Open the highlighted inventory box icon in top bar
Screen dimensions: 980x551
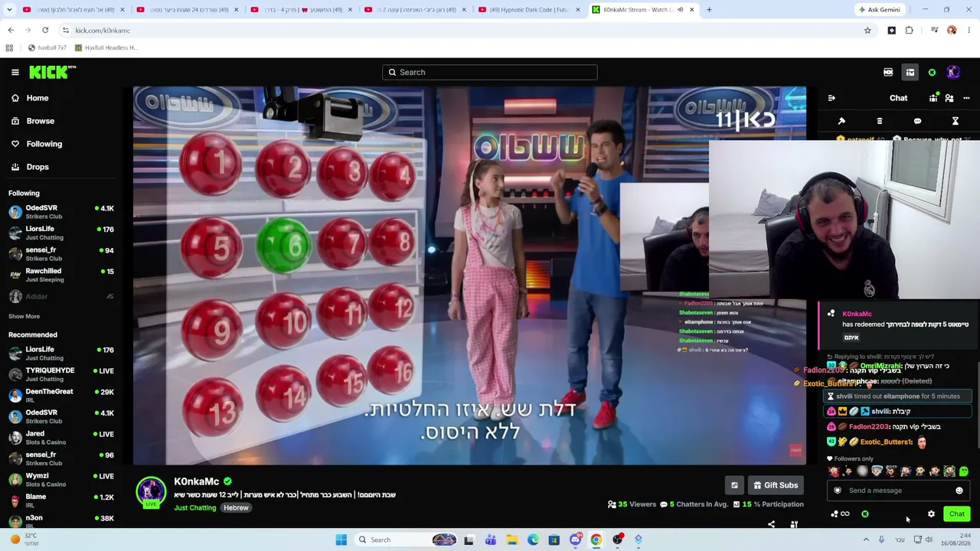click(910, 72)
